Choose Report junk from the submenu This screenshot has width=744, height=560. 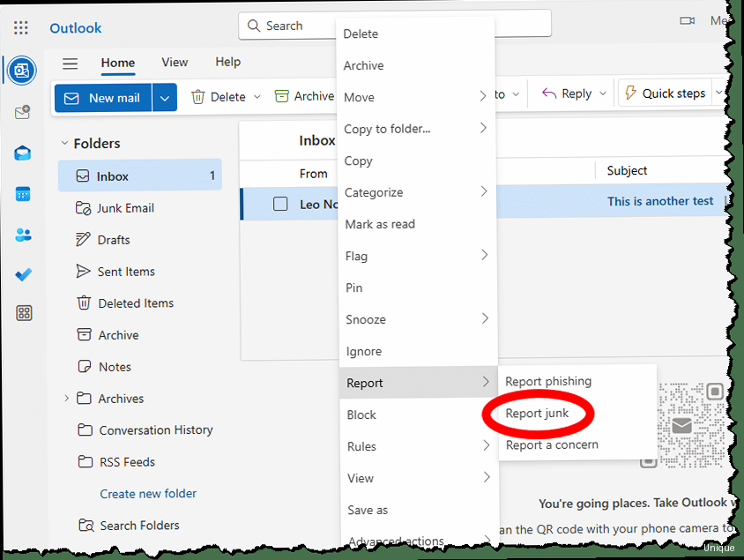click(537, 413)
